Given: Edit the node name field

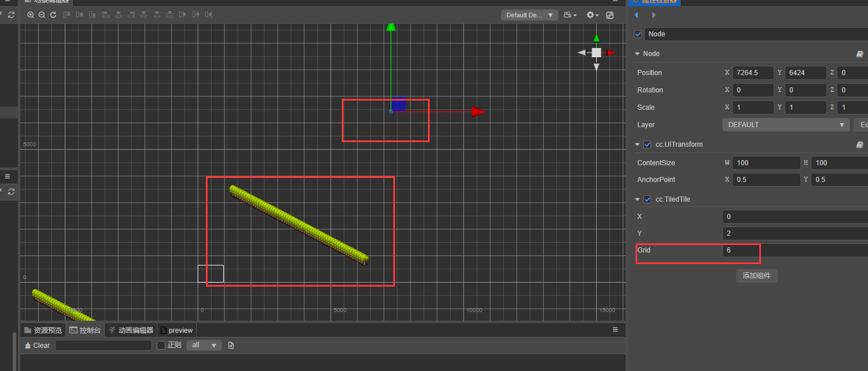Looking at the screenshot, I should (756, 34).
